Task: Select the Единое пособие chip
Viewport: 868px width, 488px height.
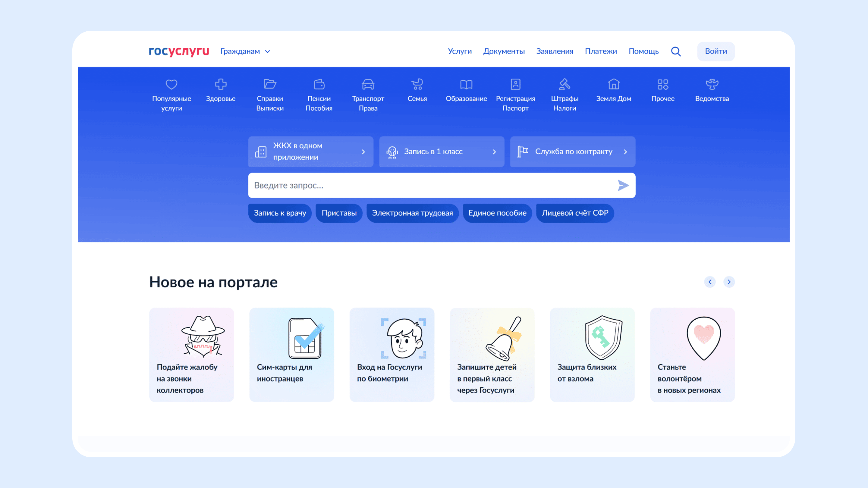Action: [497, 213]
